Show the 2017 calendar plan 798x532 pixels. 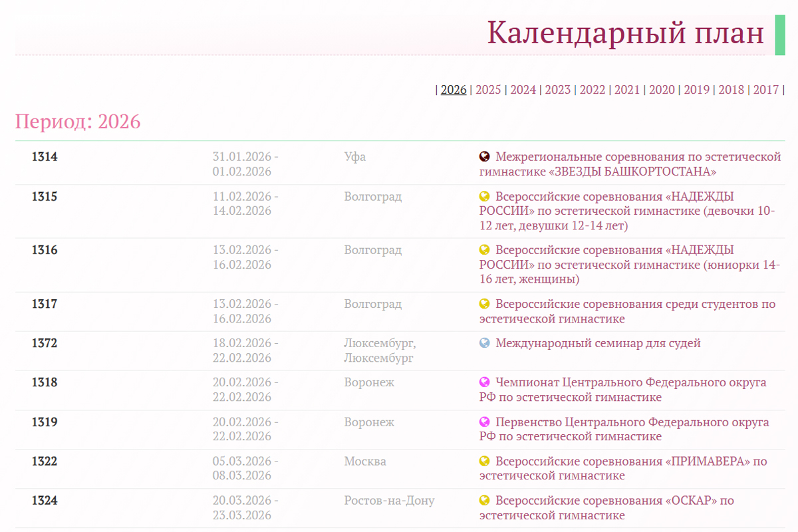pyautogui.click(x=766, y=90)
